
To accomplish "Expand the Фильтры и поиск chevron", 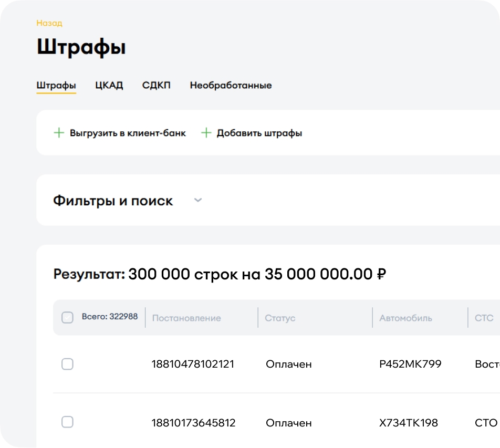I will click(x=198, y=200).
